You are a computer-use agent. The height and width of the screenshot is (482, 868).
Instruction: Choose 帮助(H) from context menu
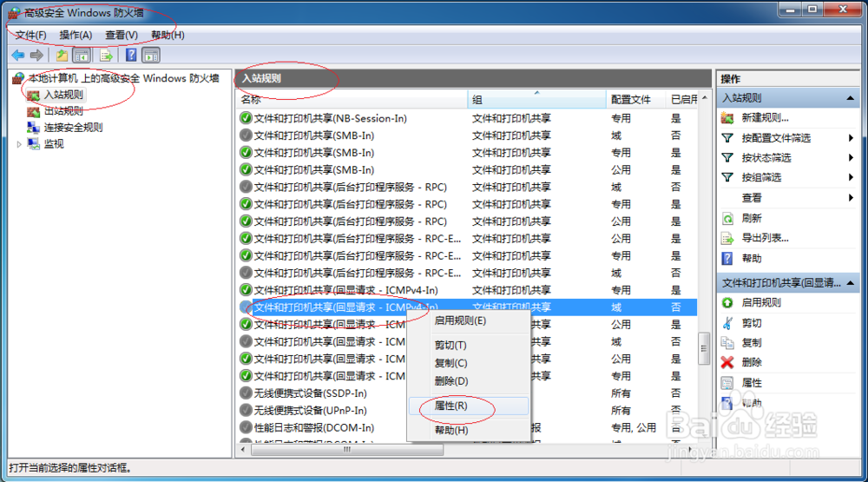469,430
